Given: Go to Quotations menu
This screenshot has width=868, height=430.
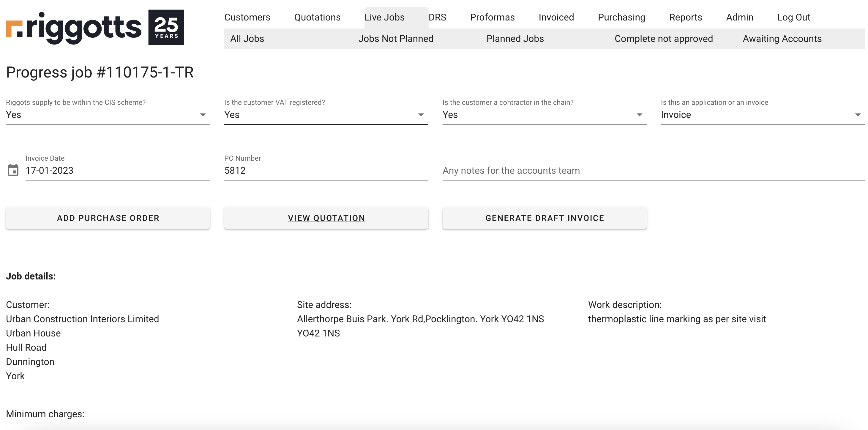Looking at the screenshot, I should (x=317, y=17).
